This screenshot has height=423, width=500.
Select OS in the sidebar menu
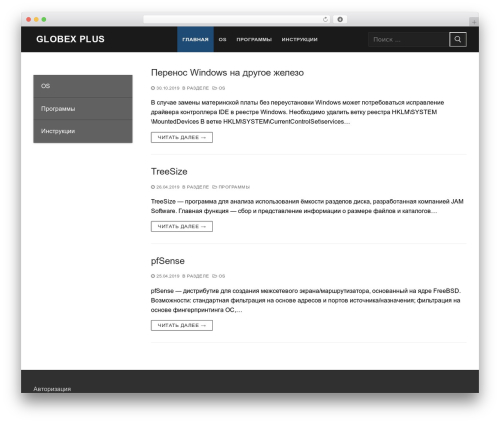pyautogui.click(x=83, y=86)
